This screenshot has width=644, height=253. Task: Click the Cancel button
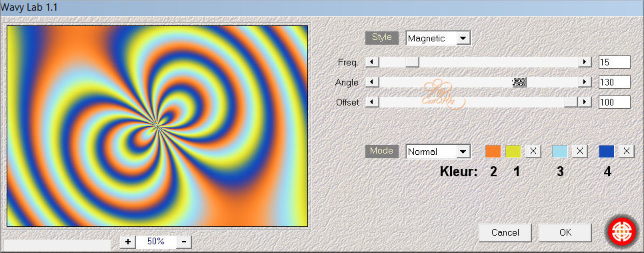click(505, 232)
